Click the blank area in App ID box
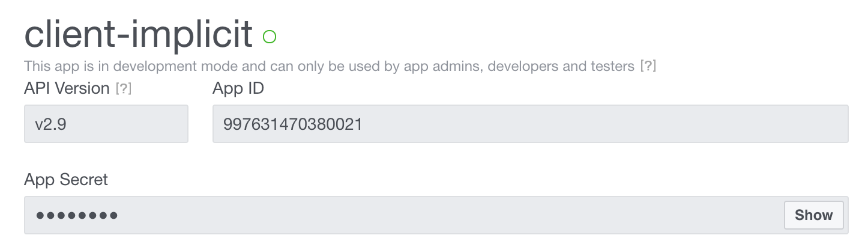The image size is (868, 250). [600, 124]
